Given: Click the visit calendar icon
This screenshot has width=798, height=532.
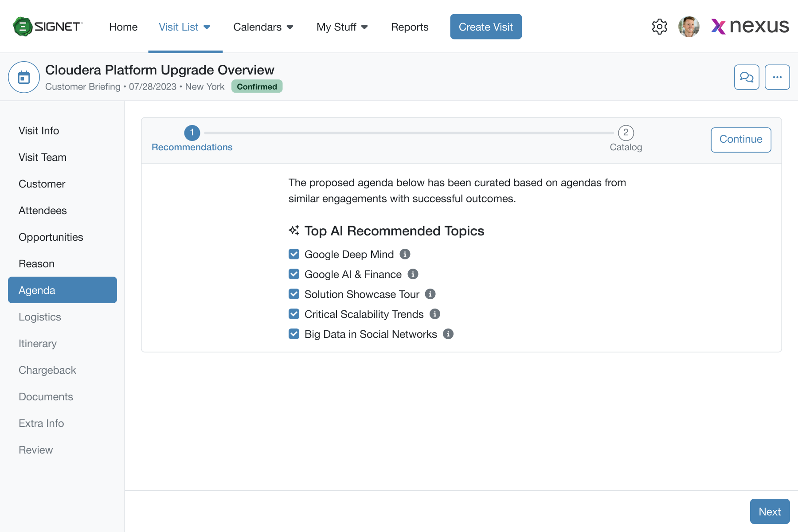Looking at the screenshot, I should pos(24,77).
